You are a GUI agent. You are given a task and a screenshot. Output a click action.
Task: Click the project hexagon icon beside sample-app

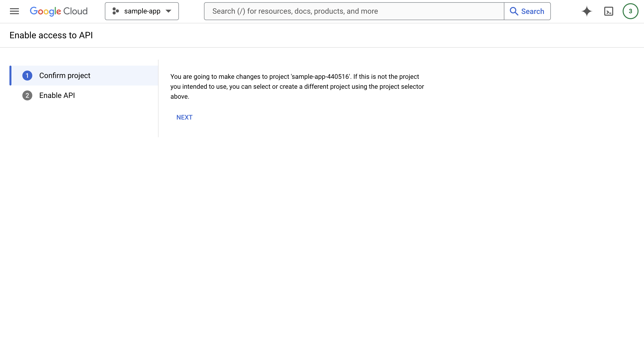click(x=116, y=11)
